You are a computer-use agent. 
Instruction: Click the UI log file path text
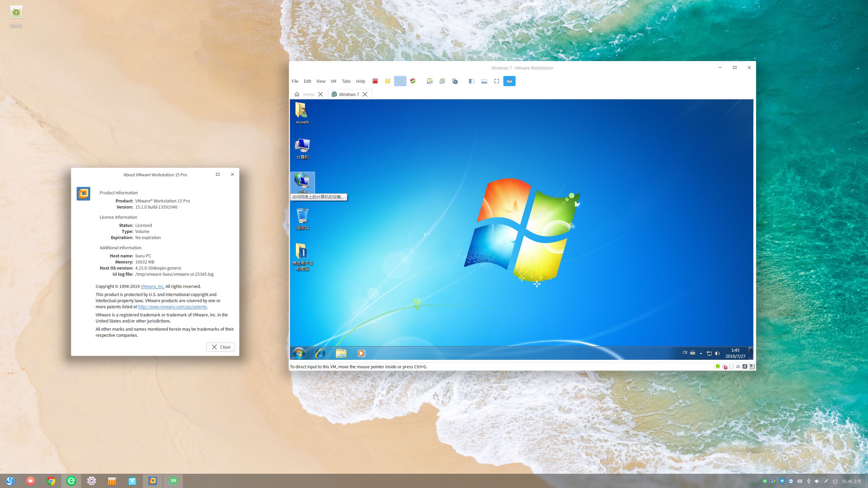tap(174, 274)
